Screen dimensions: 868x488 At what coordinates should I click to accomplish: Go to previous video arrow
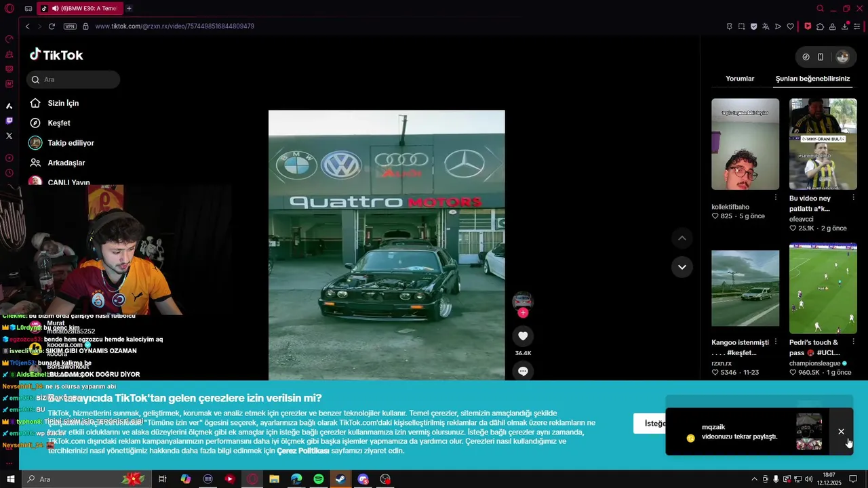coord(682,238)
